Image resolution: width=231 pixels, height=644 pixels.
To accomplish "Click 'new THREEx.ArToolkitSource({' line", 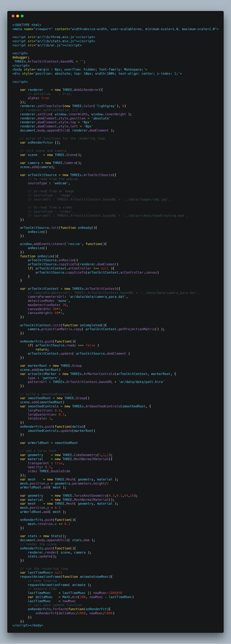I will coord(68,175).
